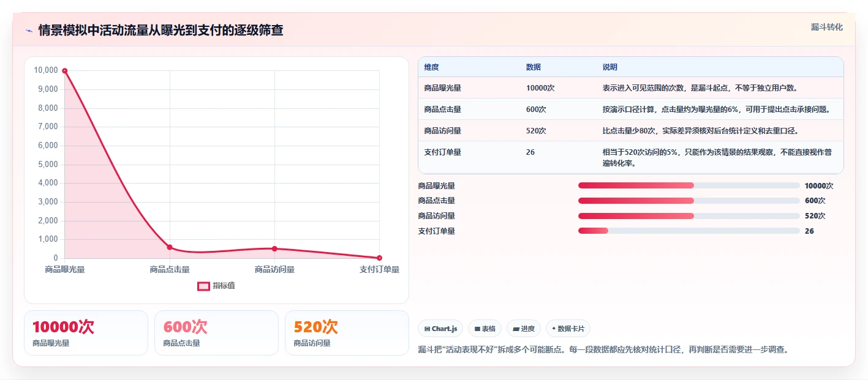Click the 商品点击量 progress bar

coord(689,201)
